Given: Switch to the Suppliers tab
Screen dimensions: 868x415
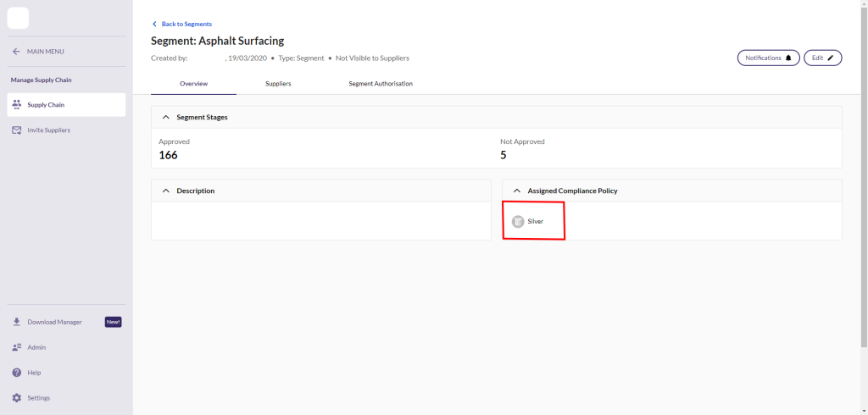Looking at the screenshot, I should [278, 84].
